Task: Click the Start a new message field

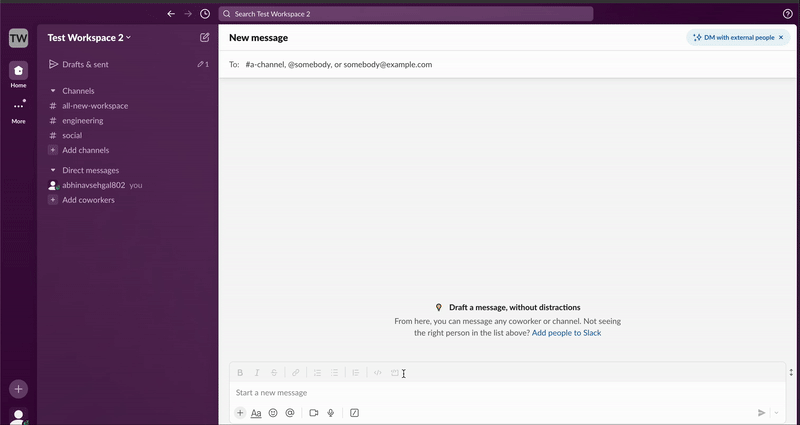Action: (508, 393)
